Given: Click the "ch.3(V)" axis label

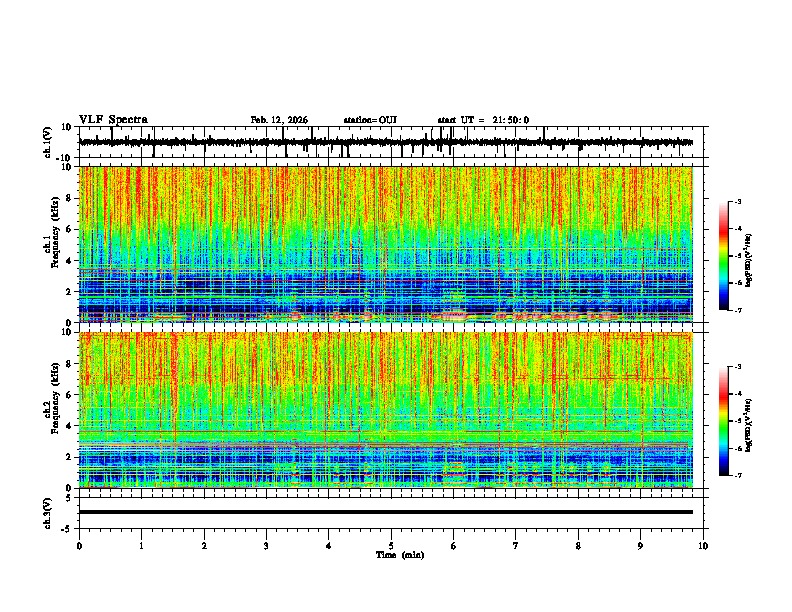Looking at the screenshot, I should [x=47, y=513].
